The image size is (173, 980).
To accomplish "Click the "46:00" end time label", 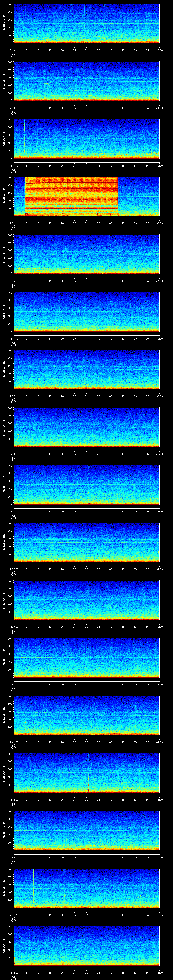I will click(160, 972).
